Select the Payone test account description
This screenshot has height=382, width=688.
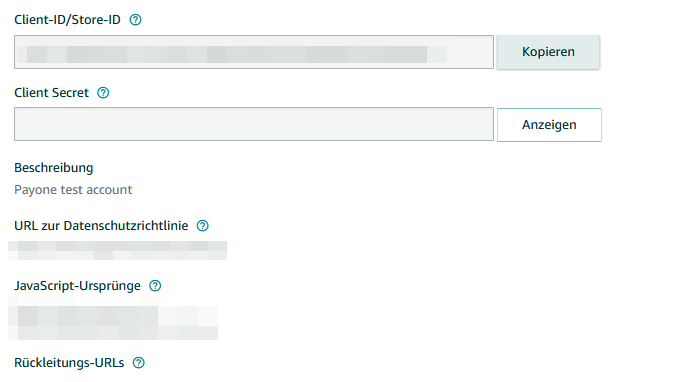(73, 190)
